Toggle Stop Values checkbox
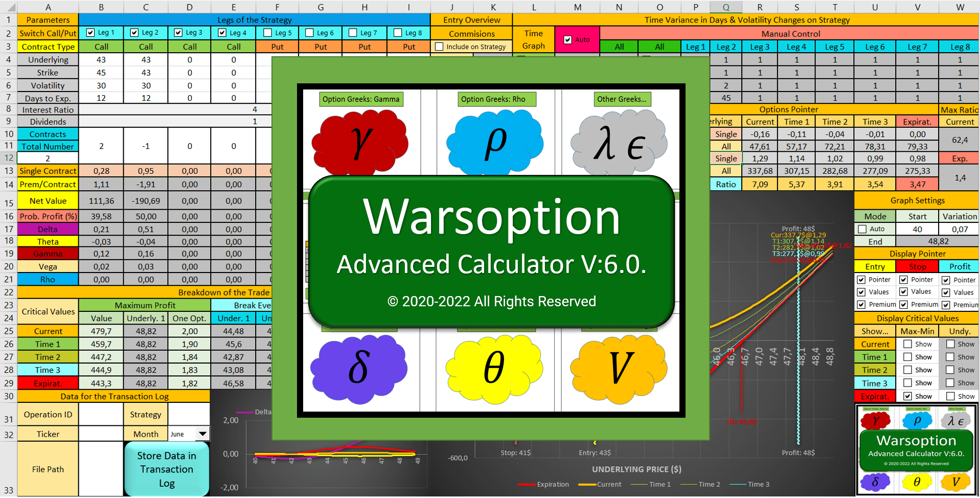The height and width of the screenshot is (498, 980). (904, 291)
